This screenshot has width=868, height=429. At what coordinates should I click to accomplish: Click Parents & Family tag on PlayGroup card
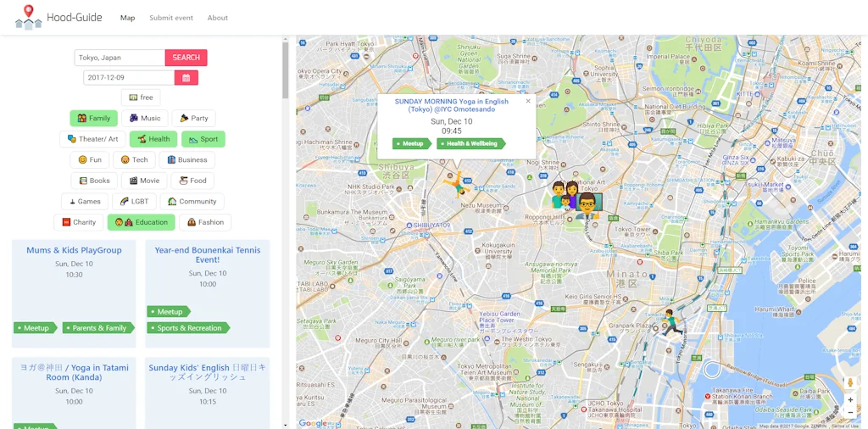point(98,328)
